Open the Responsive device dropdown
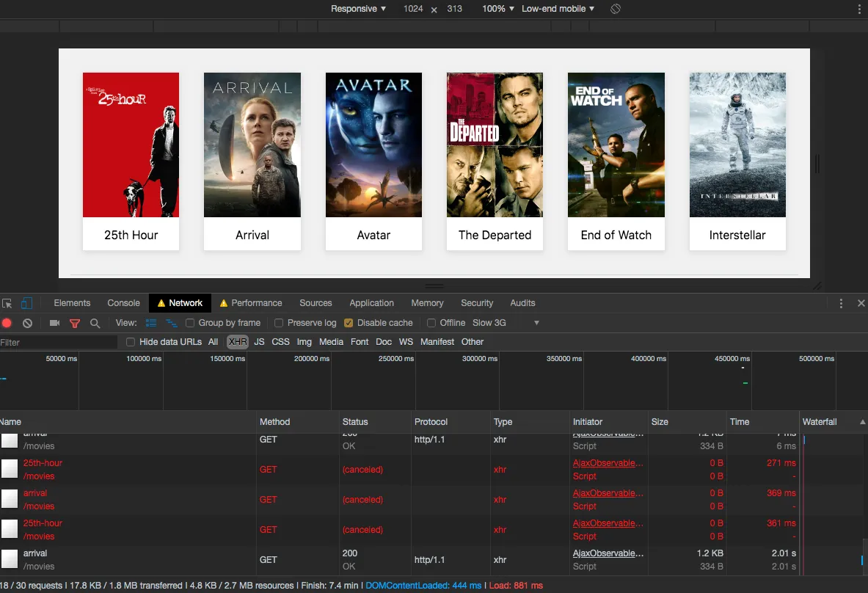The height and width of the screenshot is (593, 868). click(x=357, y=9)
